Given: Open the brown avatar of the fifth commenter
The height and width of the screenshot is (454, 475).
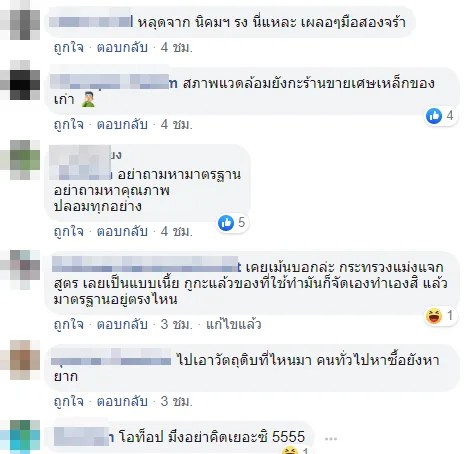Looking at the screenshot, I should coord(20,360).
